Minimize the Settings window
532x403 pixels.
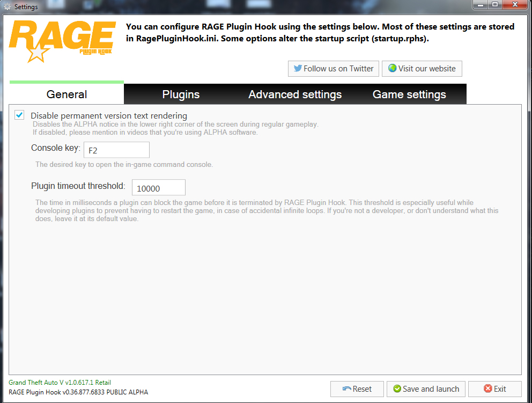pyautogui.click(x=480, y=5)
